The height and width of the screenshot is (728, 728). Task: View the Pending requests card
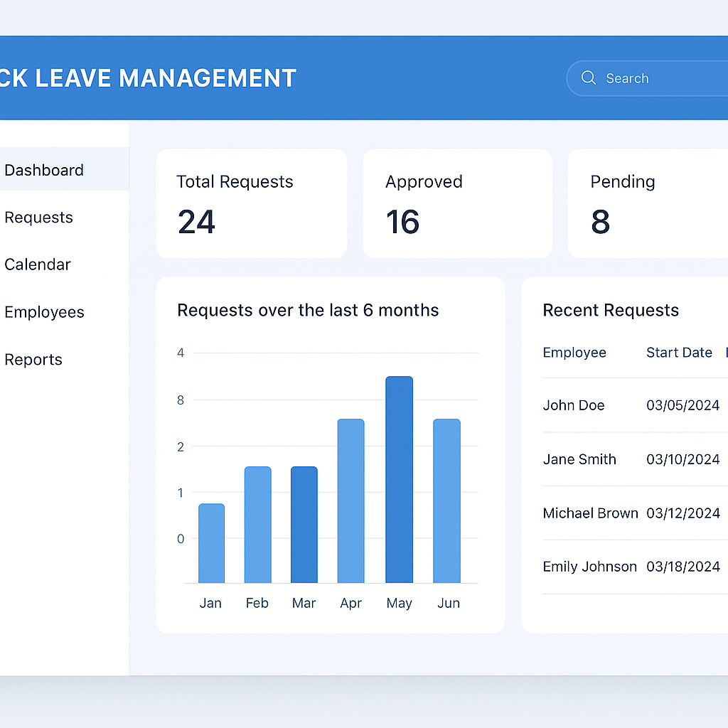click(x=647, y=203)
